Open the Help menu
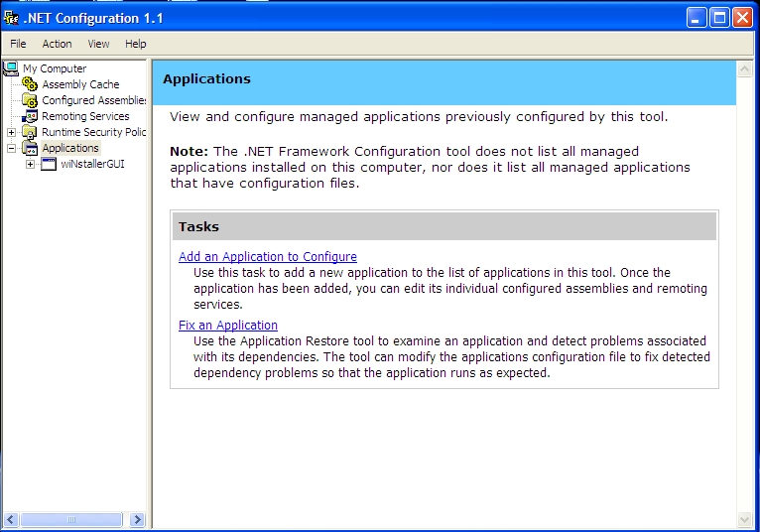 [136, 44]
